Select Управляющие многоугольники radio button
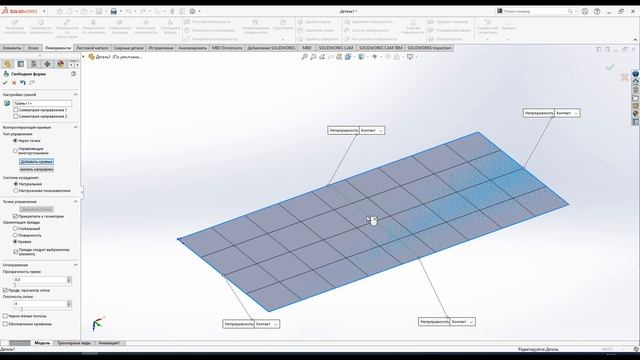This screenshot has height=360, width=640. (15, 151)
